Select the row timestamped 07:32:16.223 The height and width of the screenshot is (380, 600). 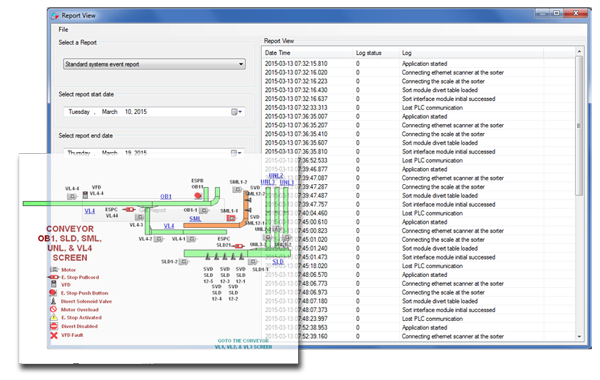(x=419, y=81)
